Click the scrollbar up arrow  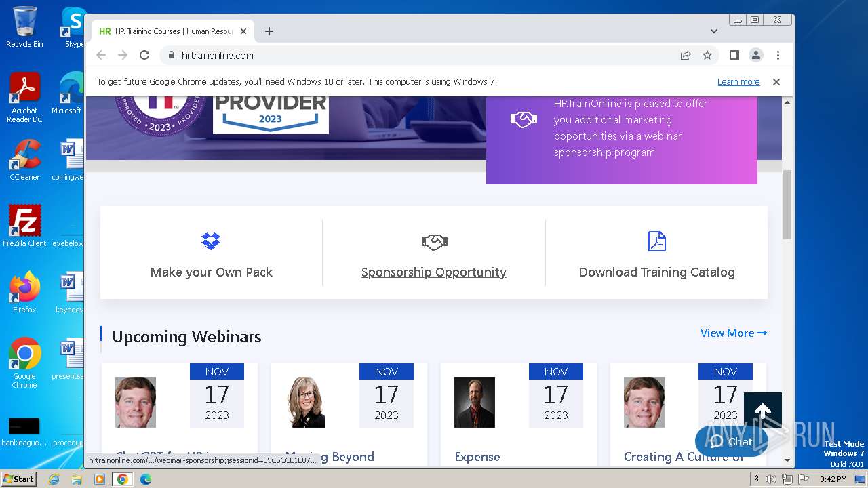point(787,102)
